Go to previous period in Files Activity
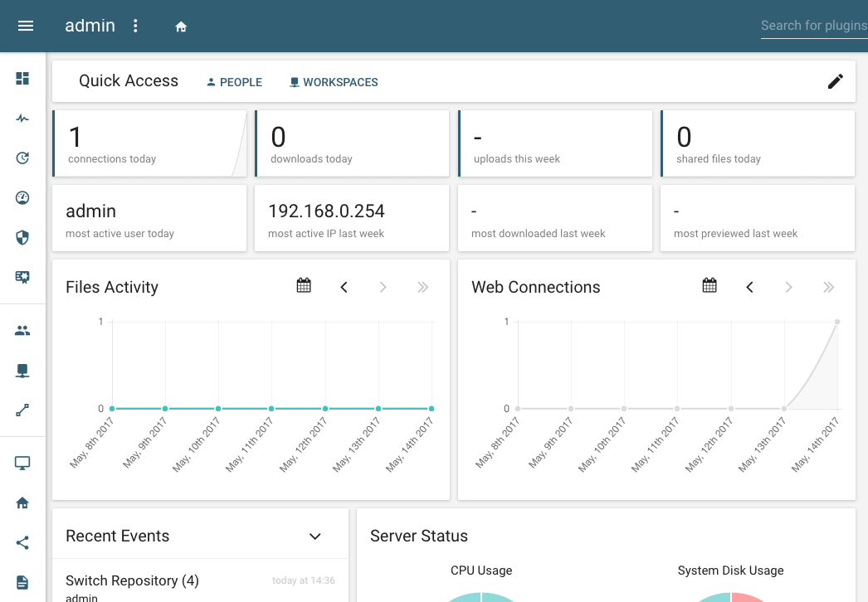 [344, 287]
